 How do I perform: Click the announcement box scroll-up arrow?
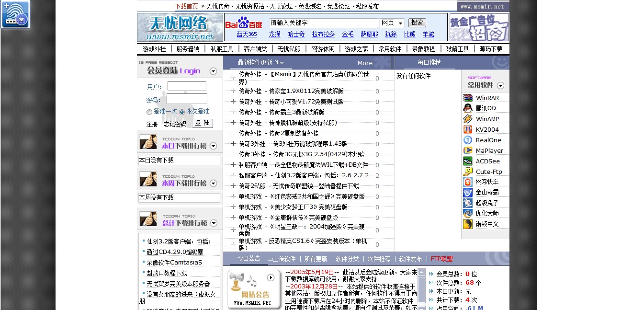[x=422, y=273]
